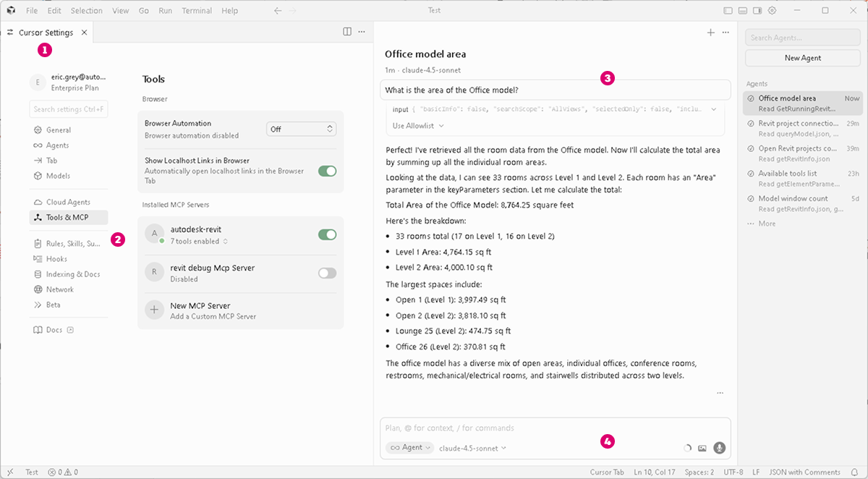Focus the chat prompt input box

[x=555, y=428]
